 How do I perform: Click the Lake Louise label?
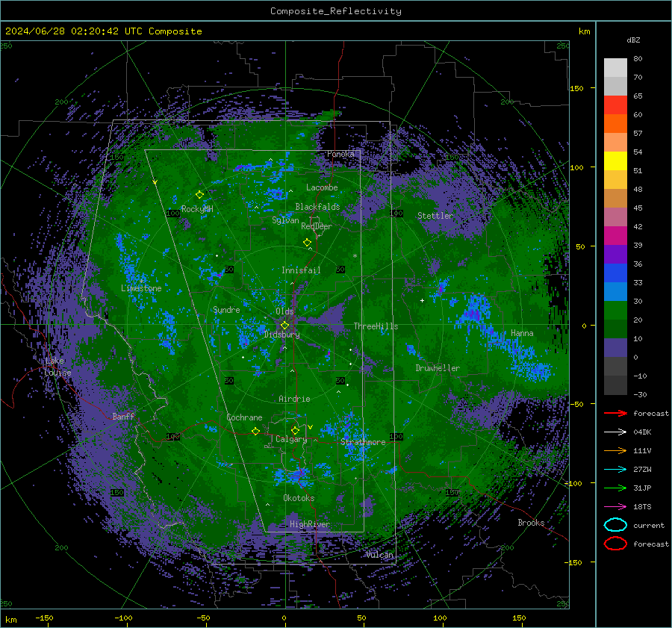pos(57,367)
